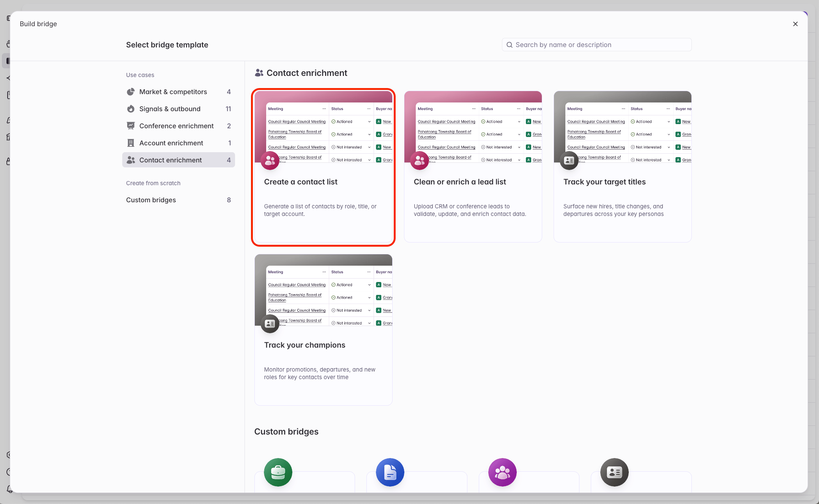The image size is (819, 504).
Task: Click the preview thumbnail of Track your champions
Action: [323, 290]
